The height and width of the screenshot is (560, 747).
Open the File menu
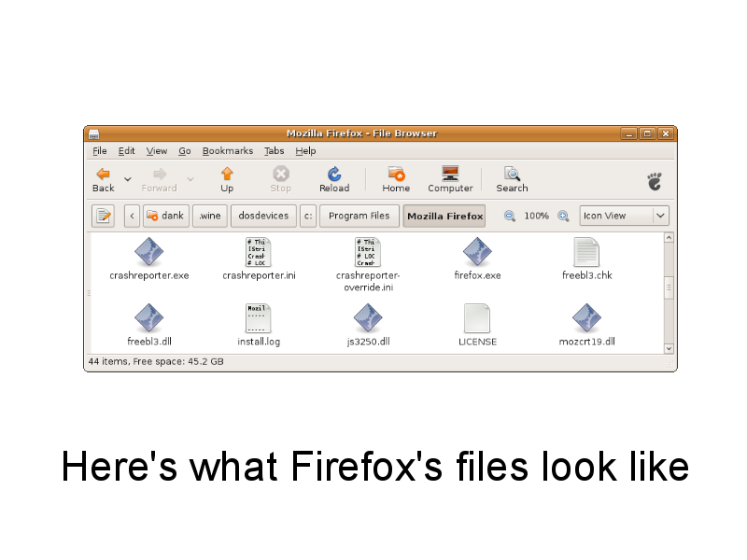click(x=100, y=151)
